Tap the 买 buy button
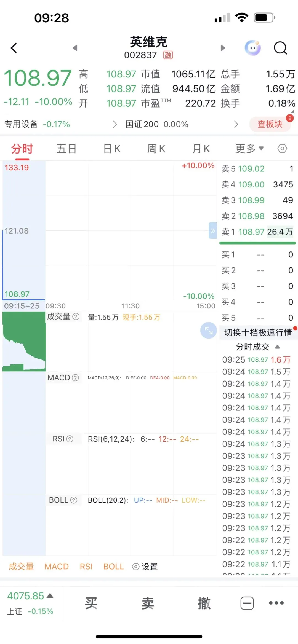The height and width of the screenshot is (644, 298). pos(91,603)
